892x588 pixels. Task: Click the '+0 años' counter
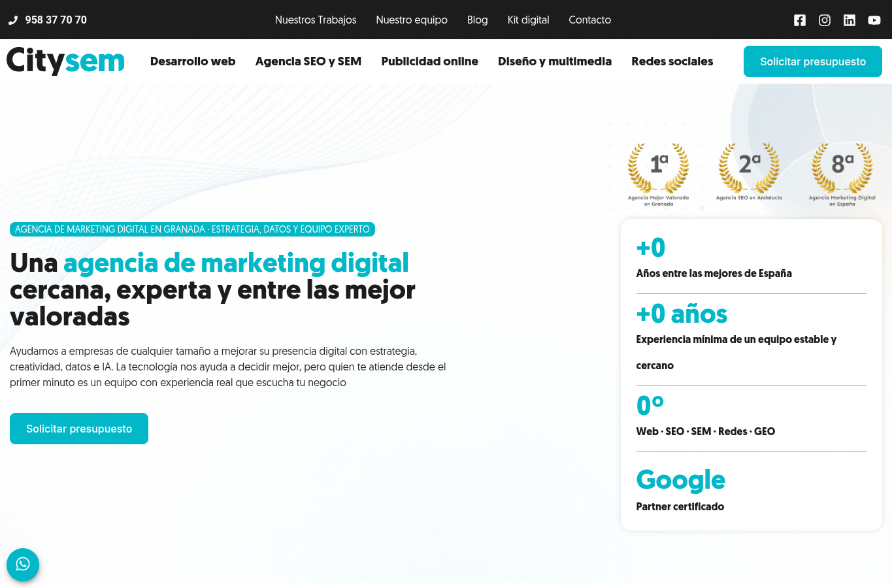682,314
